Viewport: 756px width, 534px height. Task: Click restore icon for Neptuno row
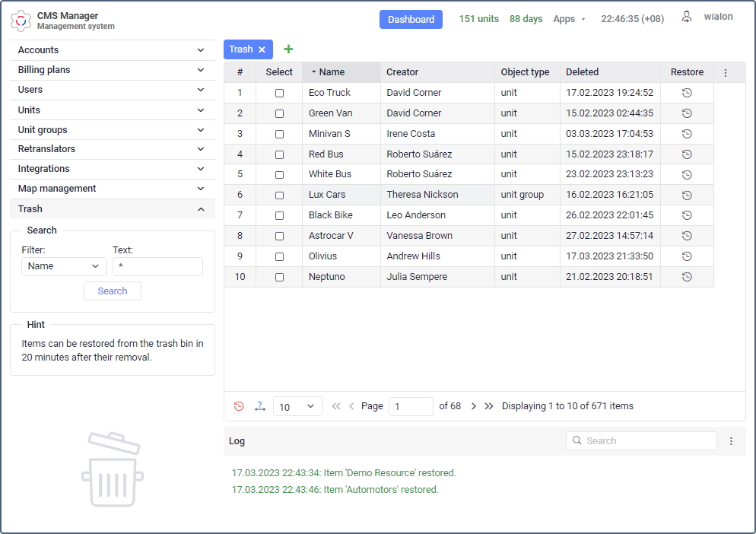(x=687, y=277)
